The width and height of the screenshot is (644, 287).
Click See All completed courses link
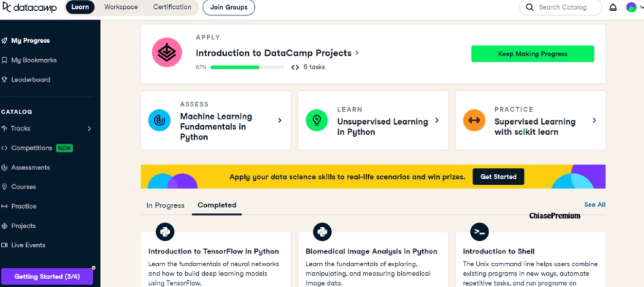594,204
